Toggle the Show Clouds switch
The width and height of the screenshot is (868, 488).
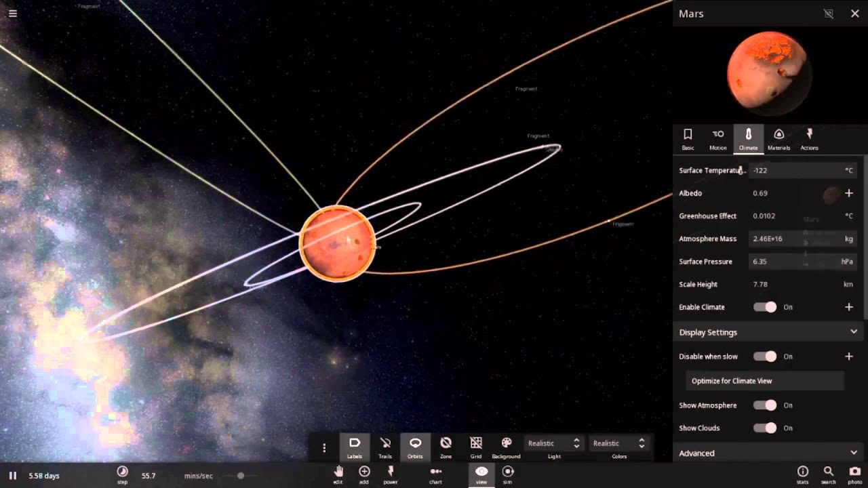point(765,428)
